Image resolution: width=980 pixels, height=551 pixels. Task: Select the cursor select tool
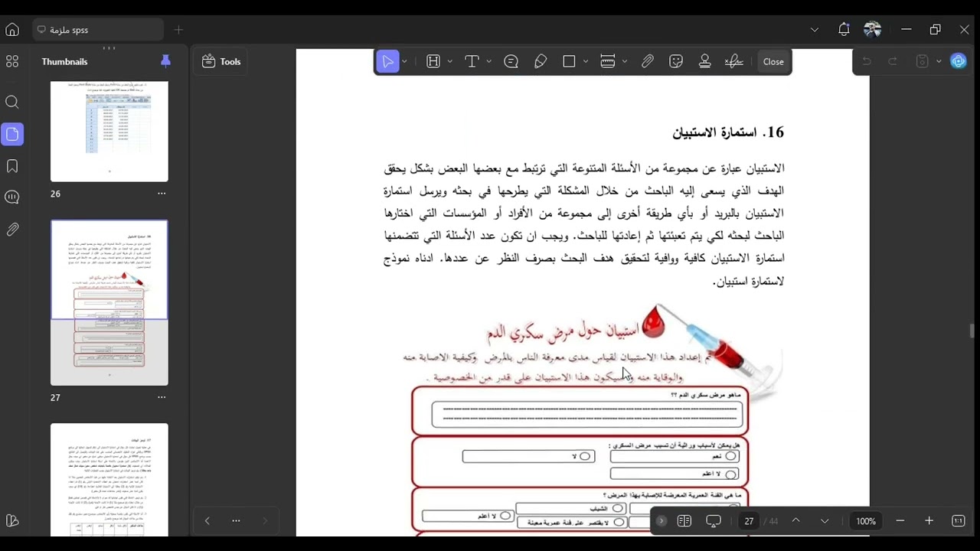pyautogui.click(x=388, y=61)
